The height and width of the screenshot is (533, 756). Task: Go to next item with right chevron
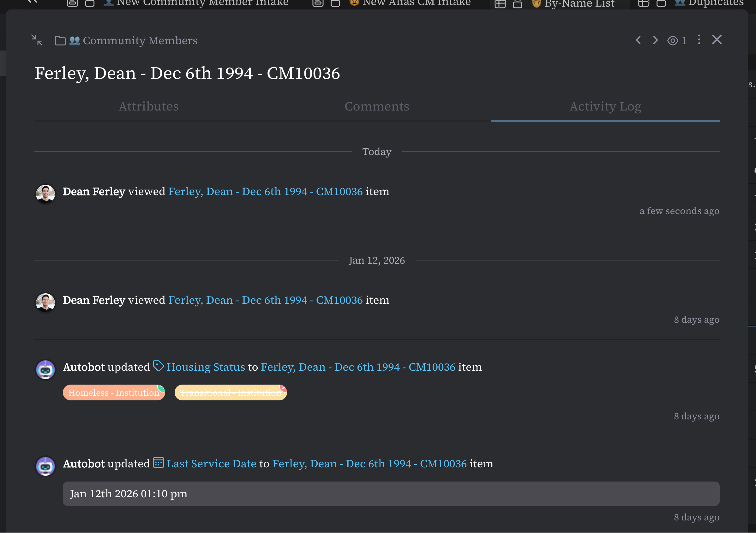[655, 40]
